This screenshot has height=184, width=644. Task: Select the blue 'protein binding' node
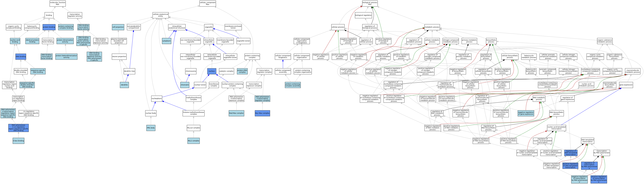point(49,27)
